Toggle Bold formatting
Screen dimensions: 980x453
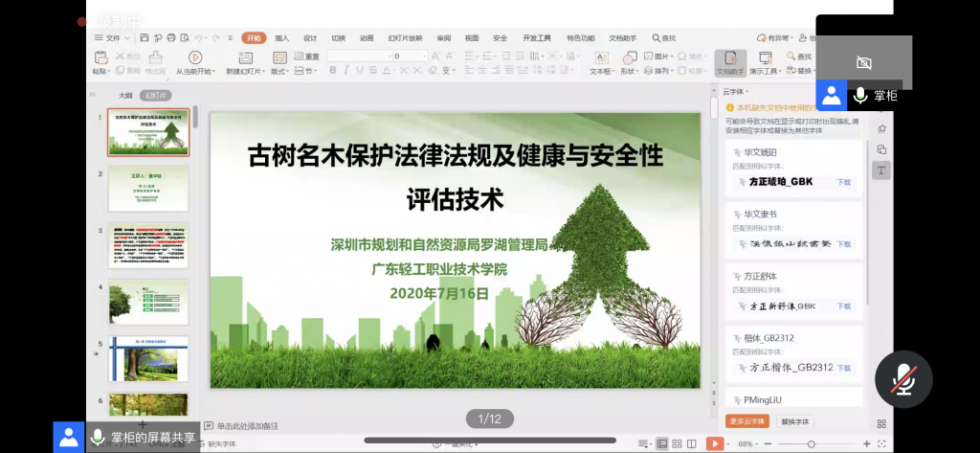tap(332, 70)
